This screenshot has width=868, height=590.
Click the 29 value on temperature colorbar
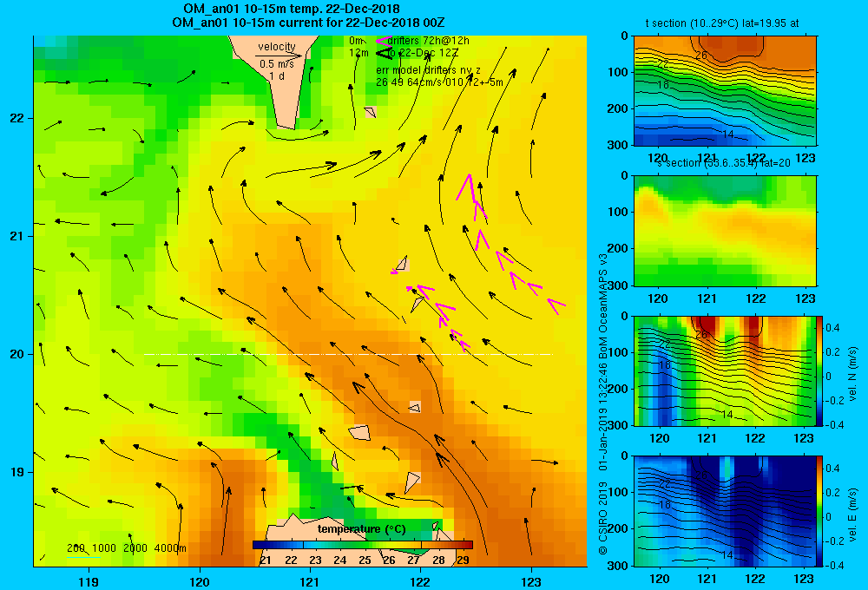(464, 560)
